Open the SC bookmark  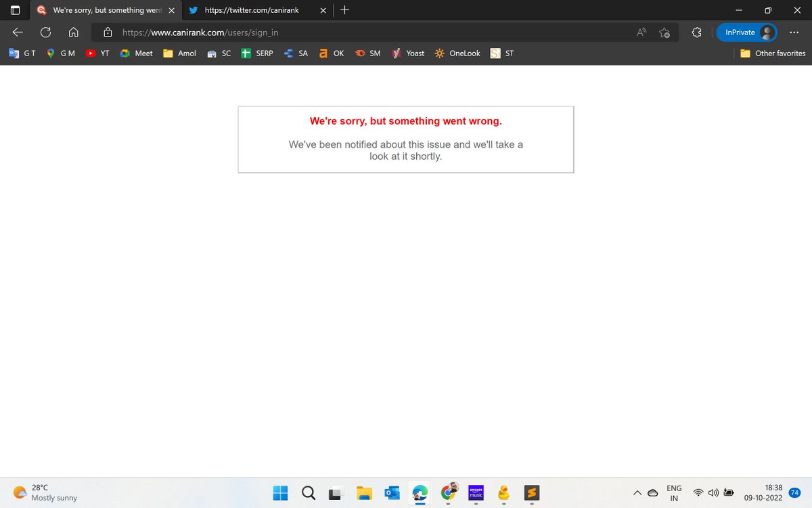pyautogui.click(x=219, y=53)
